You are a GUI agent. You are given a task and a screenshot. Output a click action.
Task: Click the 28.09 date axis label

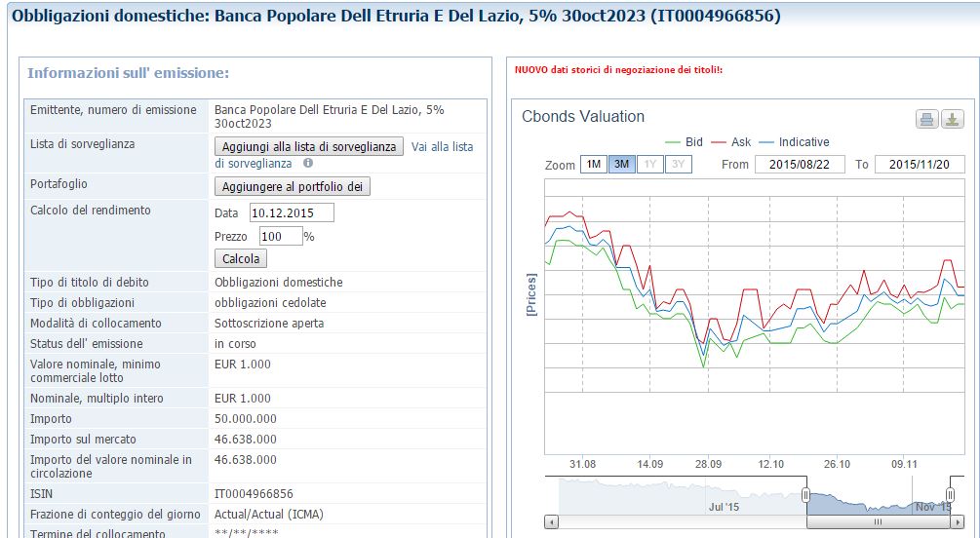click(x=708, y=464)
